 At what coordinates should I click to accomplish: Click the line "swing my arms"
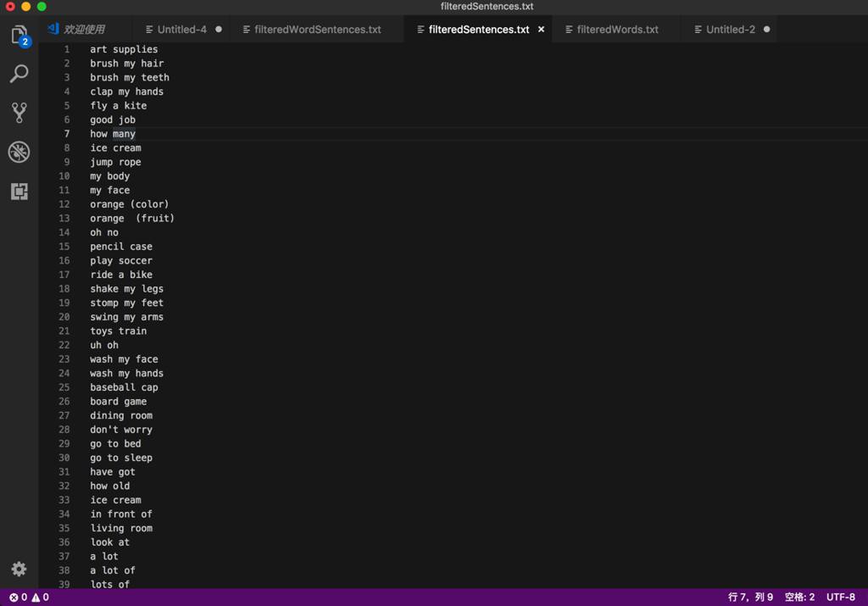click(x=127, y=317)
